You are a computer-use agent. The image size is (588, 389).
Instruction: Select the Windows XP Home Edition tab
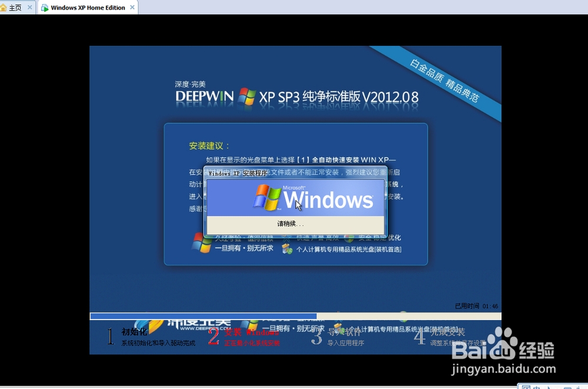click(x=88, y=8)
